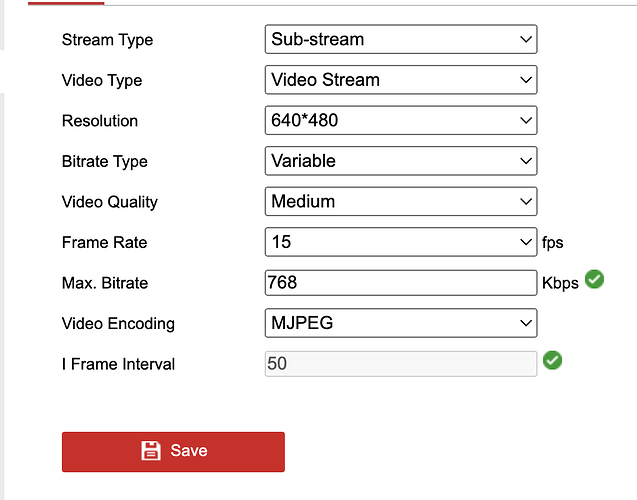This screenshot has width=637, height=500.
Task: Click the chevron arrow in Stream Type box
Action: pos(526,39)
